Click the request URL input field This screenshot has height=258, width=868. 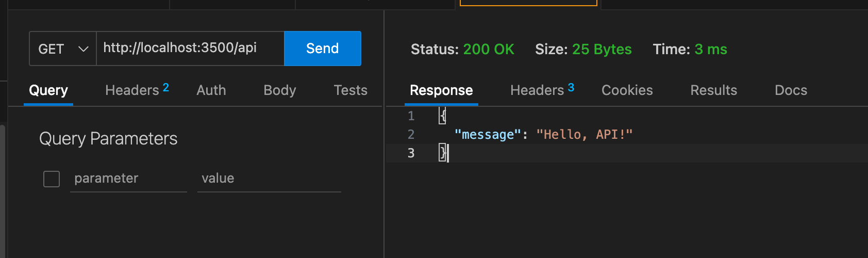pos(190,48)
